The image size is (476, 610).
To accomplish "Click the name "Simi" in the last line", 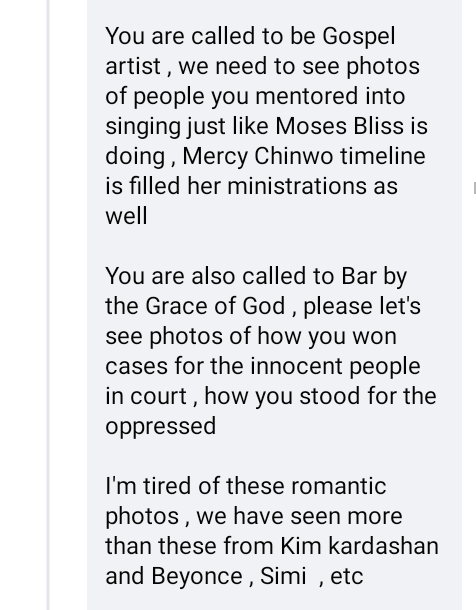I will 283,576.
